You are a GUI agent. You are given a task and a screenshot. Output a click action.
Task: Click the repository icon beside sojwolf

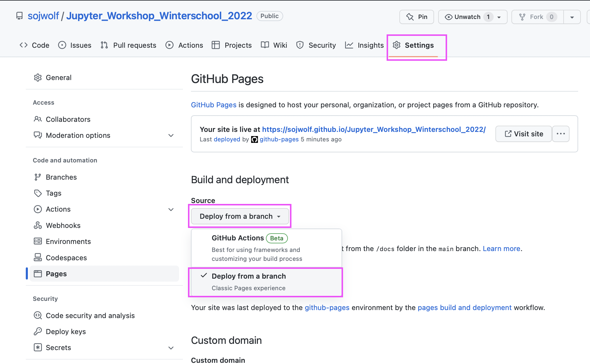coord(19,16)
